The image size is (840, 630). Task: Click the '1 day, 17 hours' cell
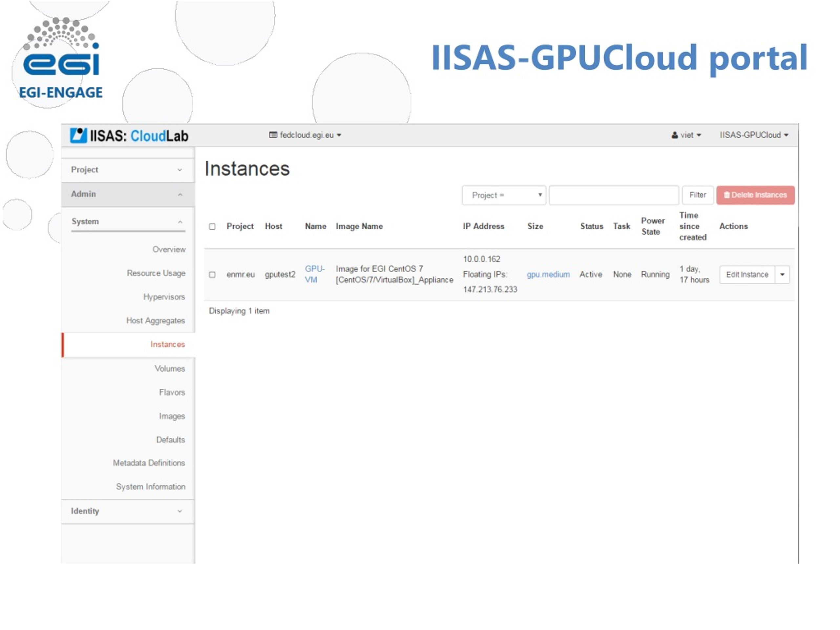pyautogui.click(x=694, y=275)
